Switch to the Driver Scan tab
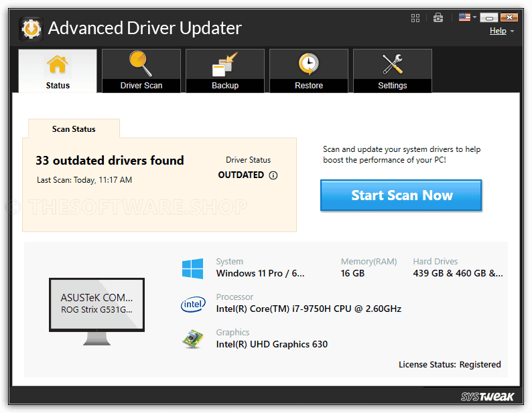The image size is (532, 413). coord(141,70)
